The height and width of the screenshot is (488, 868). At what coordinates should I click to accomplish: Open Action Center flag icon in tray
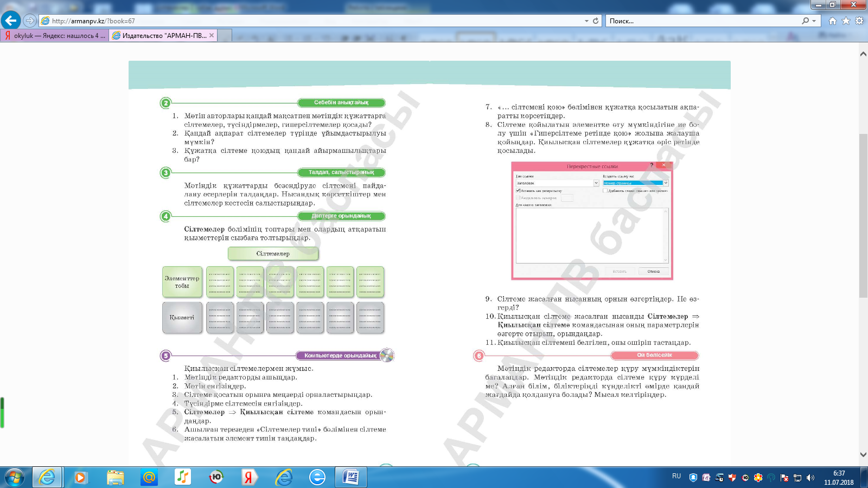coord(784,478)
